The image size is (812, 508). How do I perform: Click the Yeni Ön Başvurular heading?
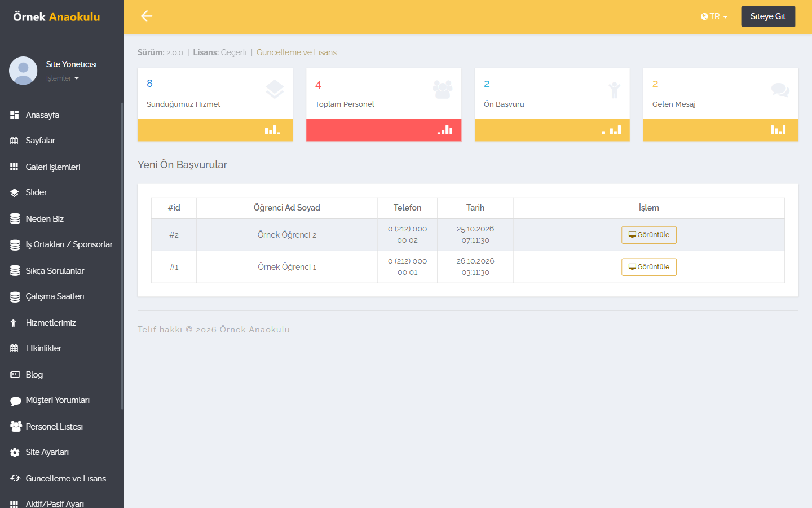tap(182, 165)
